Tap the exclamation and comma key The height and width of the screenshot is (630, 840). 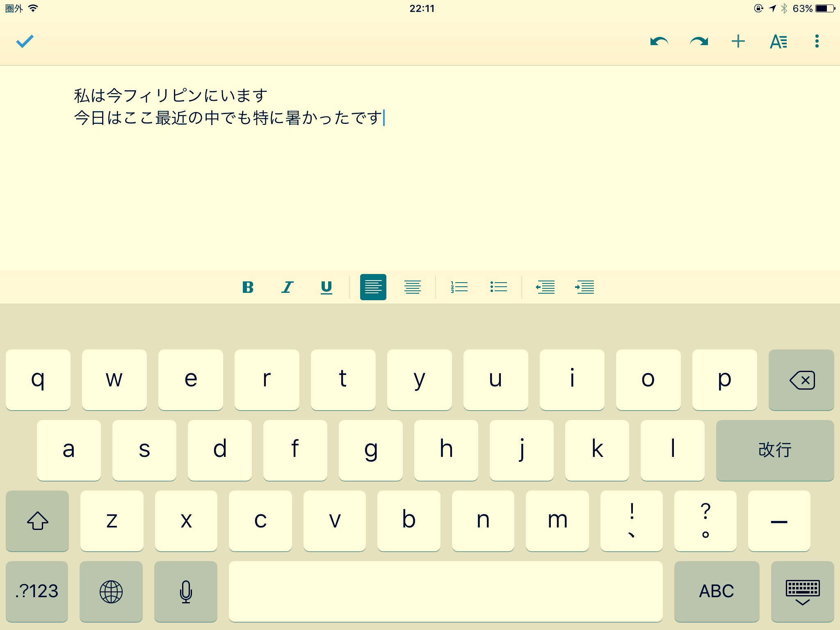pos(632,521)
